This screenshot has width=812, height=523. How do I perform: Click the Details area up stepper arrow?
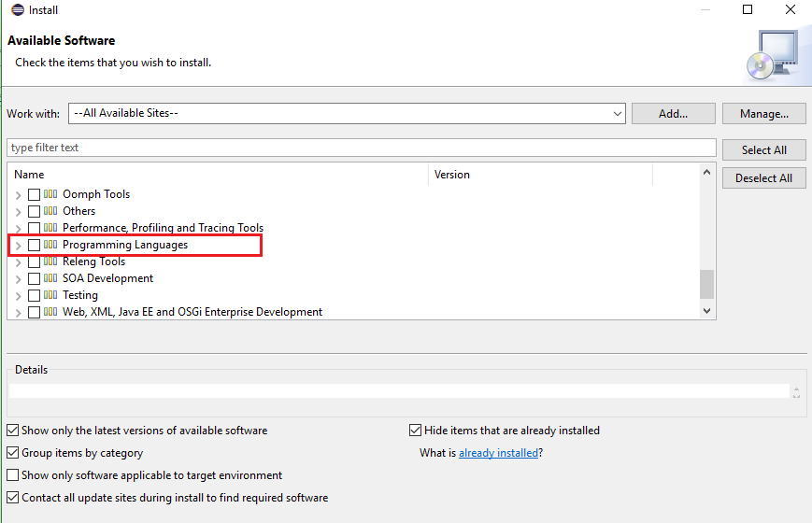(x=796, y=389)
